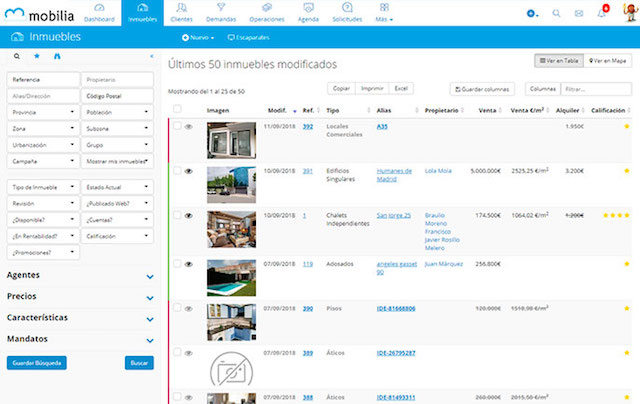
Task: Open the Dashboard section
Action: (x=99, y=13)
